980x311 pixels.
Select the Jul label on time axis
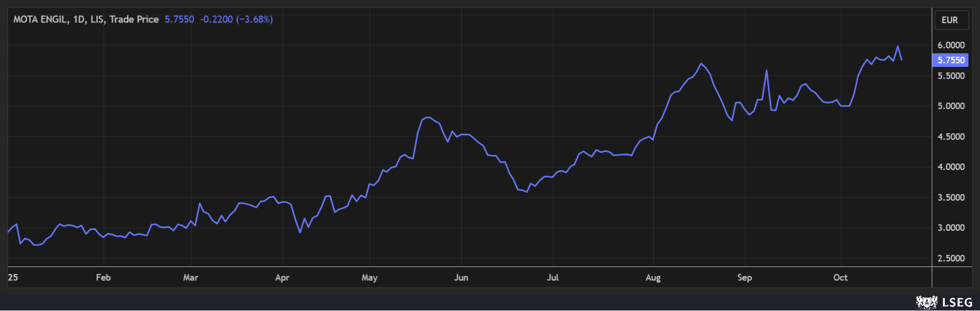pyautogui.click(x=553, y=277)
